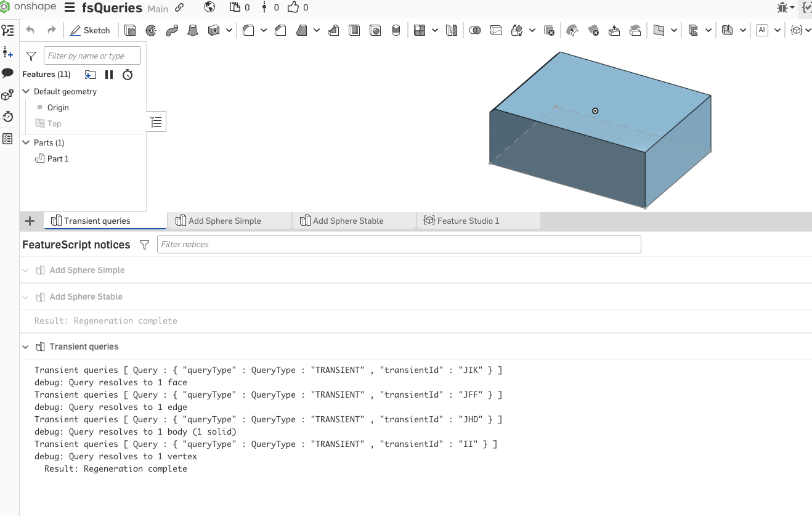Open the Draft tool dropdown arrow
This screenshot has width=812, height=516.
[x=317, y=30]
